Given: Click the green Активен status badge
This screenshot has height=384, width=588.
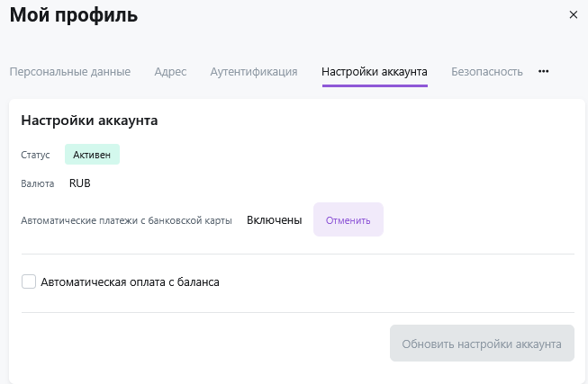Looking at the screenshot, I should [x=92, y=155].
